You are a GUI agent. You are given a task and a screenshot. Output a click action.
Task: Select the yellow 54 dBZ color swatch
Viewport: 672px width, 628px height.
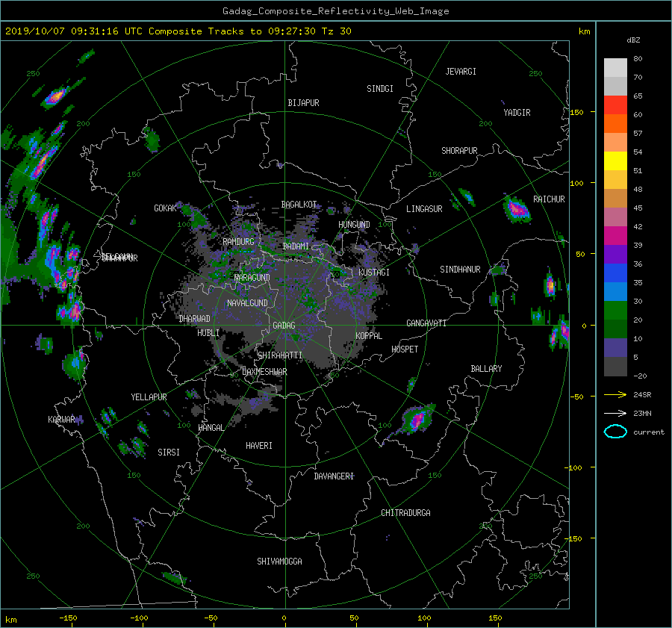pos(615,161)
